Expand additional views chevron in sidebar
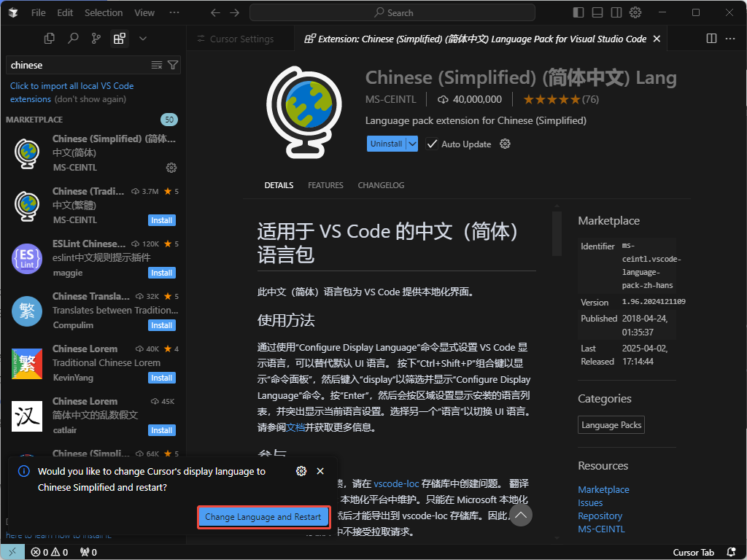The height and width of the screenshot is (560, 747). pyautogui.click(x=143, y=39)
